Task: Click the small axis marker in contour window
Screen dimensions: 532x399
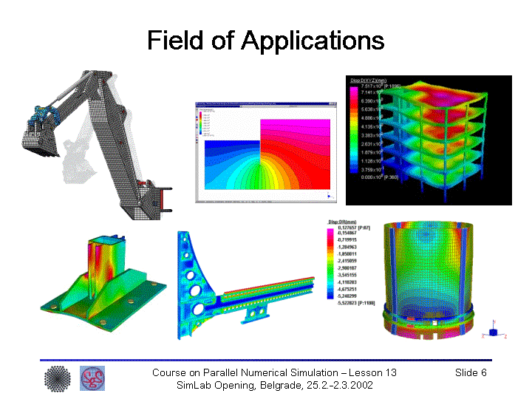Action: tap(328, 194)
